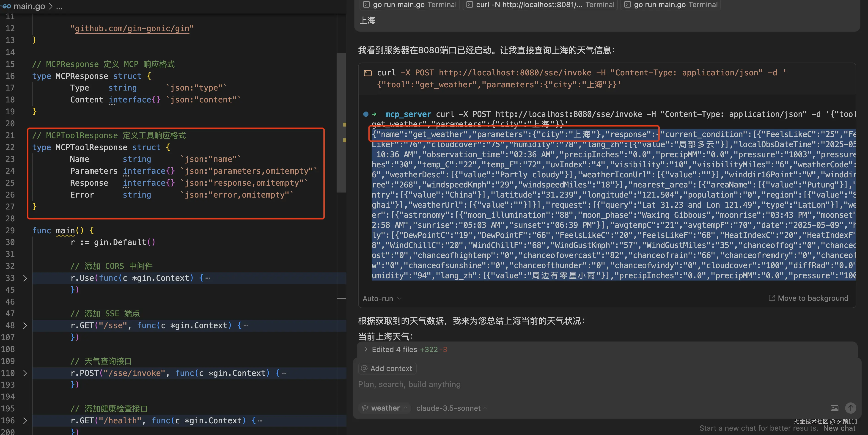Unfold the r.POST /sse/invoke handler
This screenshot has width=868, height=435.
tap(25, 373)
